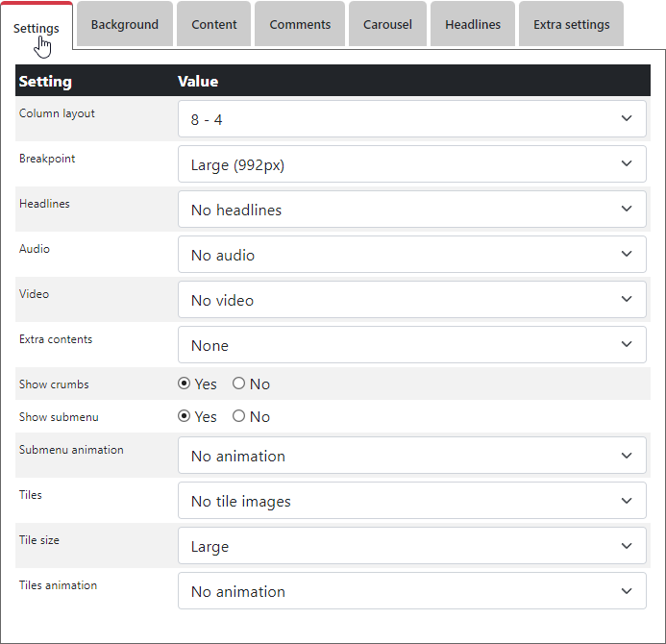Open the Headlines setting dropdown
The image size is (666, 644).
click(411, 210)
